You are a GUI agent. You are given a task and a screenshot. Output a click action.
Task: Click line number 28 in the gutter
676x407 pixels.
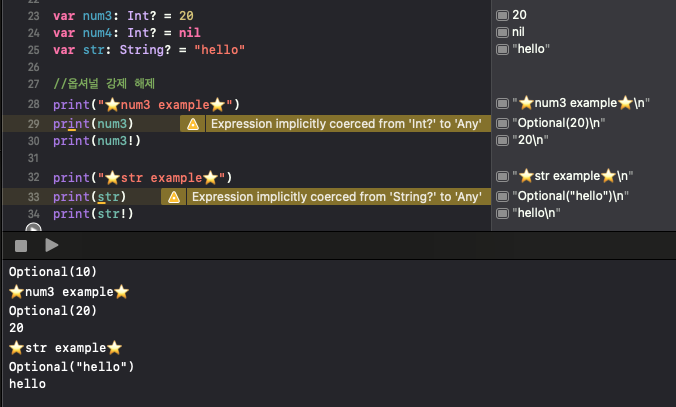pos(34,104)
